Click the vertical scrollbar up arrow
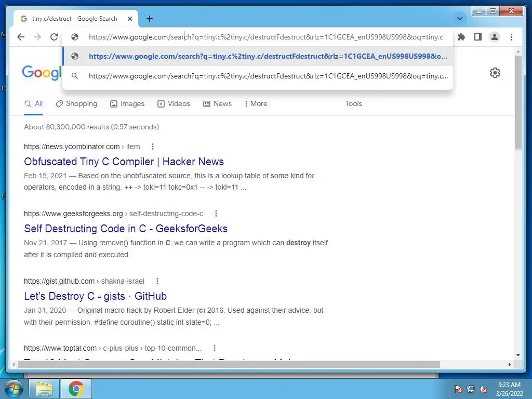Viewport: 532px width, 399px height. tap(518, 51)
